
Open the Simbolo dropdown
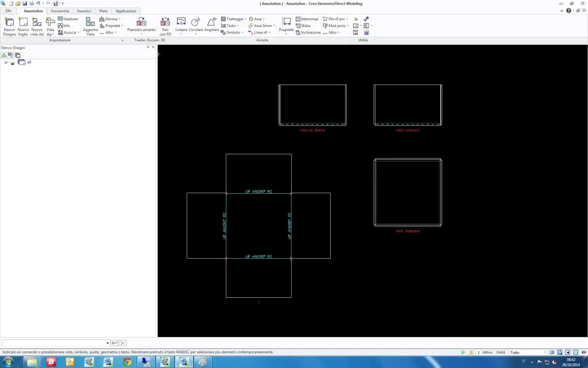(232, 32)
